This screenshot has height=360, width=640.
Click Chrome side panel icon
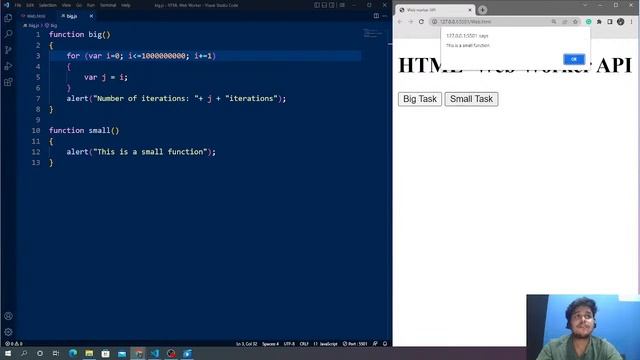pyautogui.click(x=610, y=22)
